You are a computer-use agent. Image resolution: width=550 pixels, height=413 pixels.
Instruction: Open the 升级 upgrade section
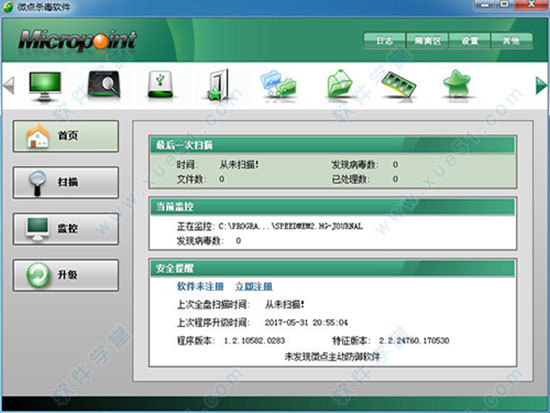[x=66, y=275]
